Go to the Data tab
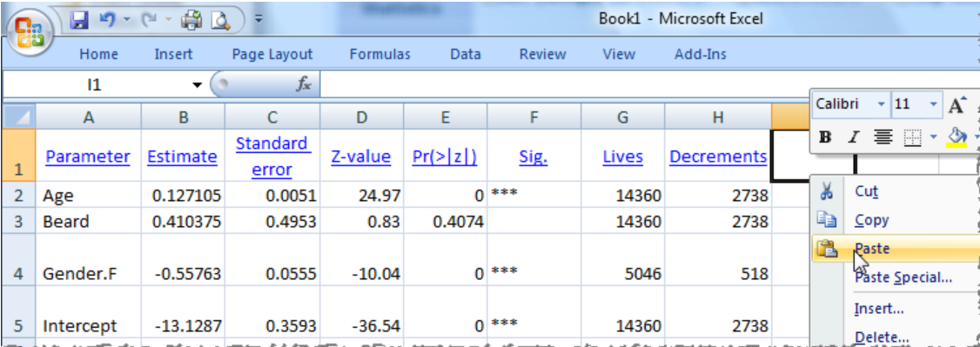This screenshot has width=980, height=347. point(466,54)
